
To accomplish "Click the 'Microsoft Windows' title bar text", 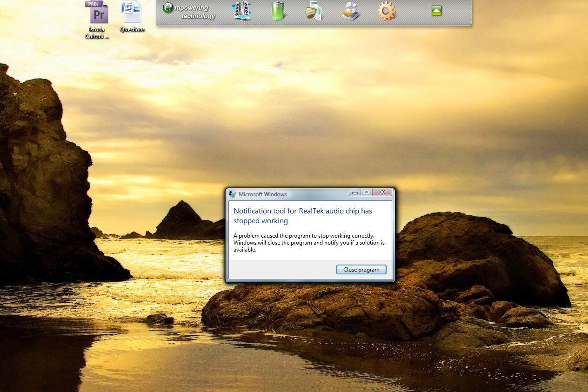I will [x=263, y=194].
